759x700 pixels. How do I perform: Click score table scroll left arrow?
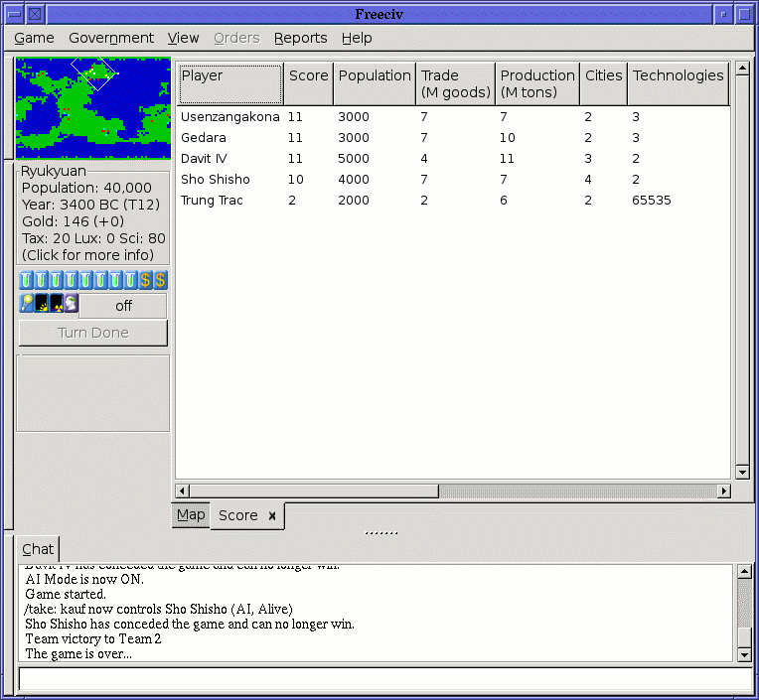click(182, 491)
